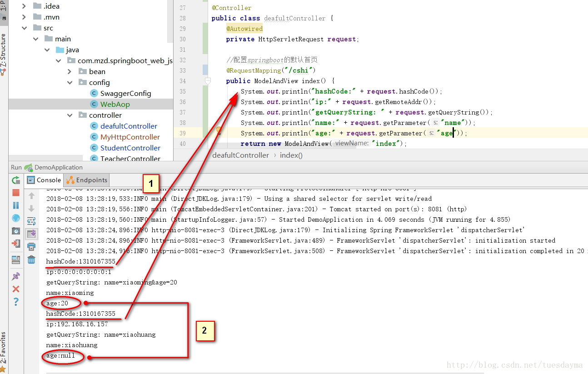Image resolution: width=588 pixels, height=374 pixels.
Task: Click the "/cshi" request mapping string
Action: coord(298,70)
